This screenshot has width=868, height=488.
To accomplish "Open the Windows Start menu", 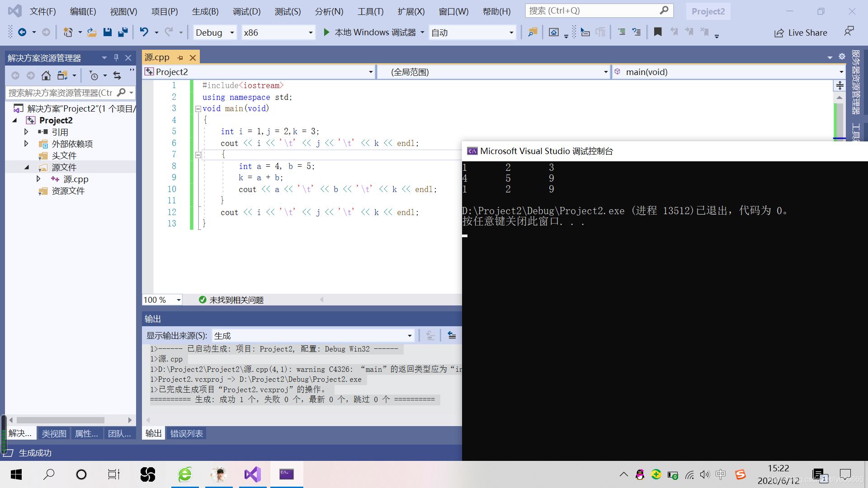I will [16, 474].
